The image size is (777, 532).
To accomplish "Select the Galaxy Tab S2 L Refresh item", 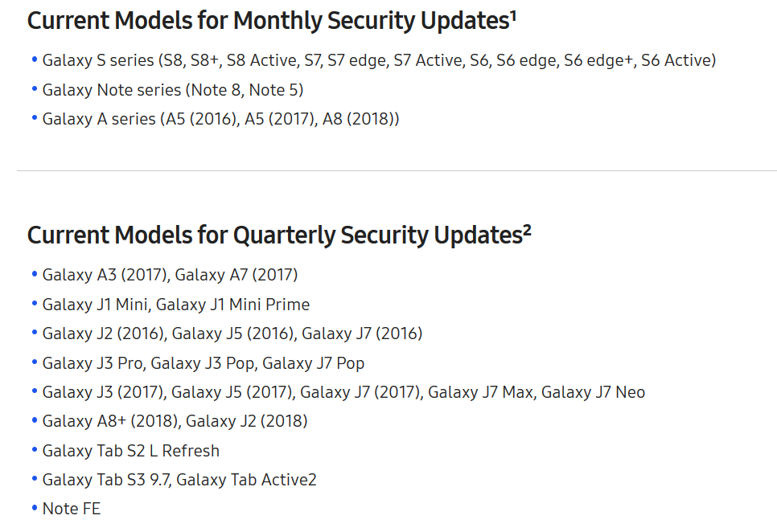I will (x=130, y=451).
